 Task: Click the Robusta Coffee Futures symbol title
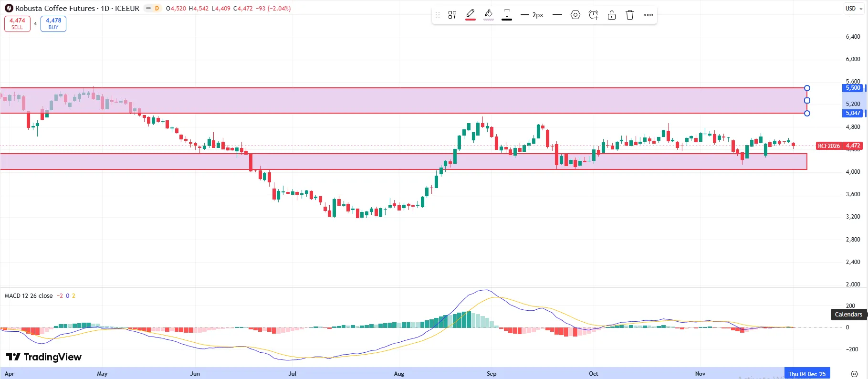(55, 8)
